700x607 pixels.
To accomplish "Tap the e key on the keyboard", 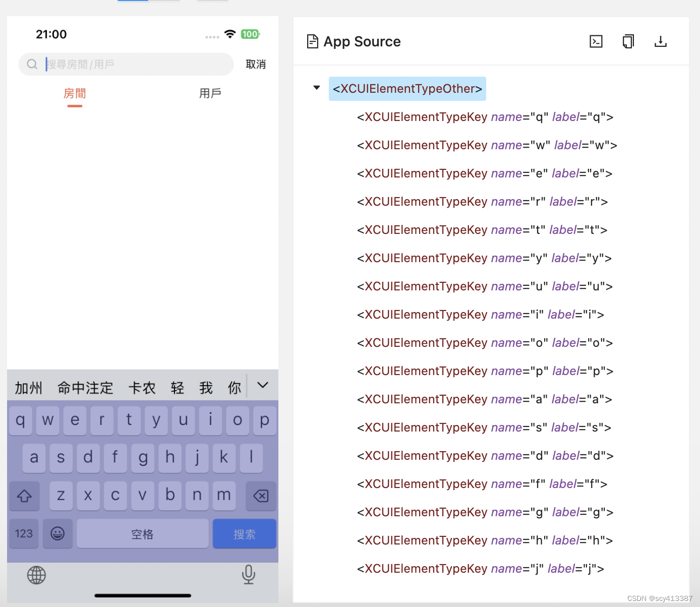I will pyautogui.click(x=75, y=420).
